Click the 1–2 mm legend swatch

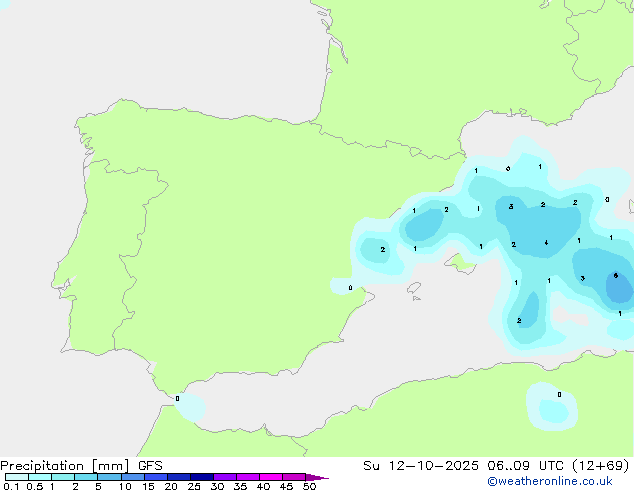click(x=63, y=477)
